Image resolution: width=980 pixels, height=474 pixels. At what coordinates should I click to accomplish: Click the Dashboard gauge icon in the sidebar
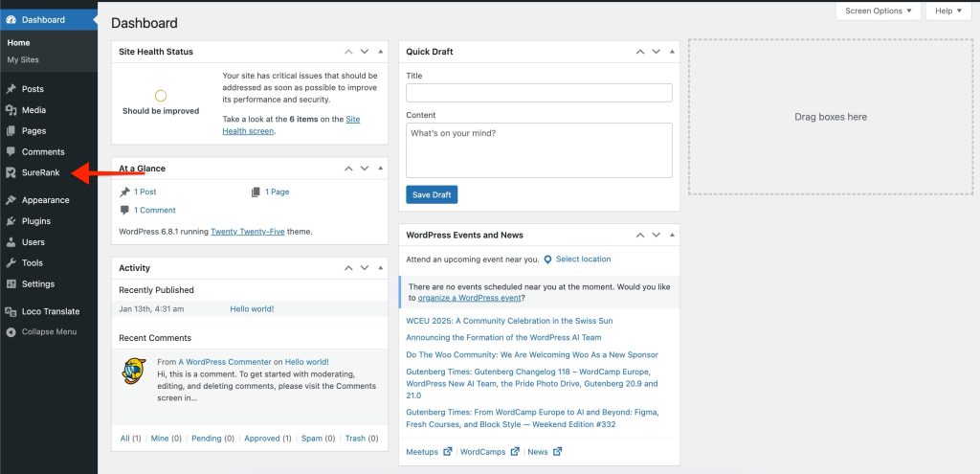[11, 19]
